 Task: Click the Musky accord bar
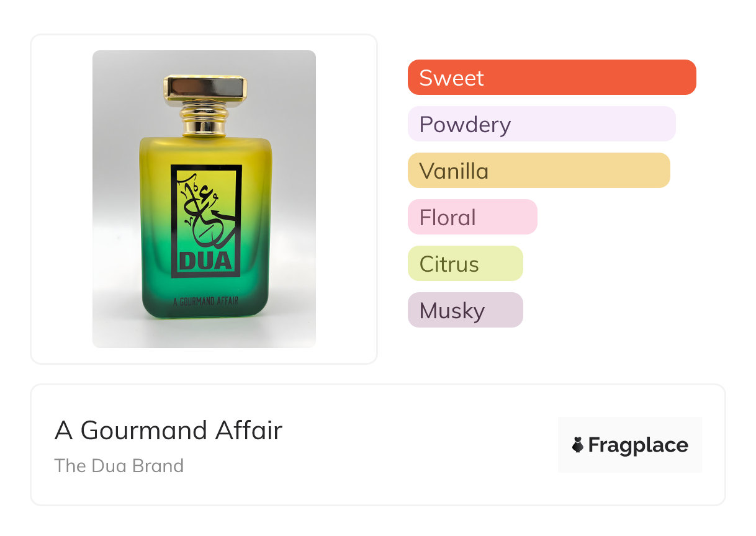tap(465, 310)
